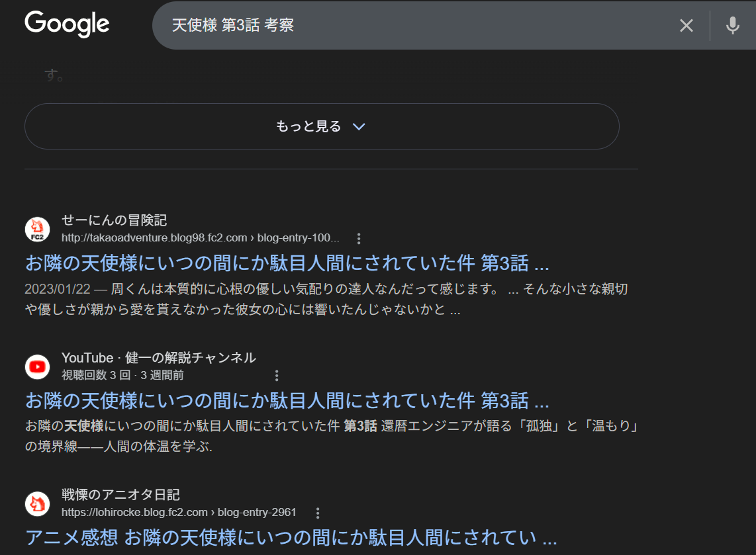Viewport: 756px width, 555px height.
Task: Click the FC2 favicon beside 戦慄のアニオタ日記
Action: (38, 503)
